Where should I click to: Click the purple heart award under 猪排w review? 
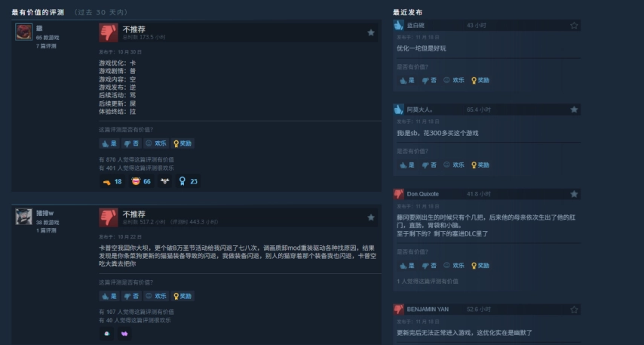point(124,334)
